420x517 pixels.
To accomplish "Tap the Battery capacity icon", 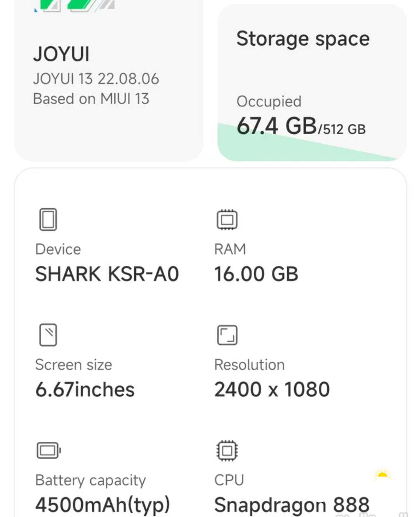I will click(x=48, y=450).
